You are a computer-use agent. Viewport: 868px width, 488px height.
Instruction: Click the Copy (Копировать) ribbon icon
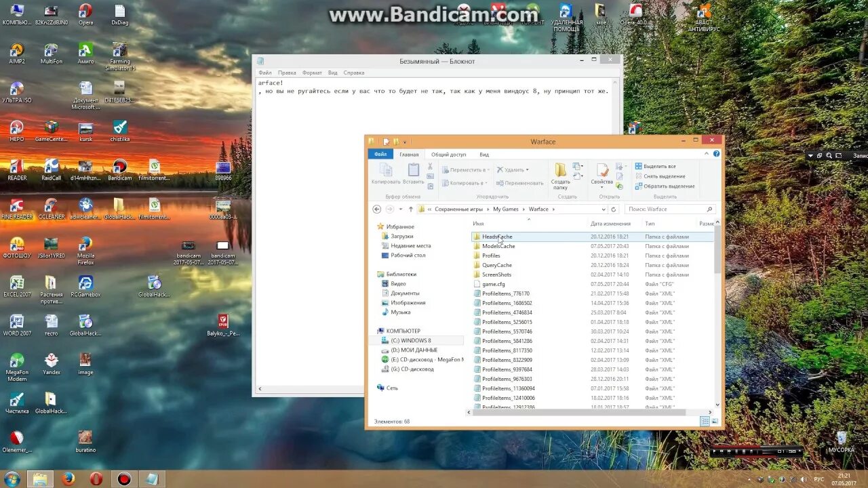click(385, 174)
